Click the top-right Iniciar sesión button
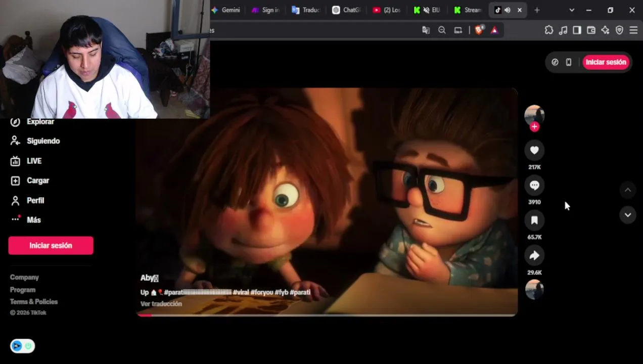Screen dimensions: 643x364 pyautogui.click(x=606, y=62)
